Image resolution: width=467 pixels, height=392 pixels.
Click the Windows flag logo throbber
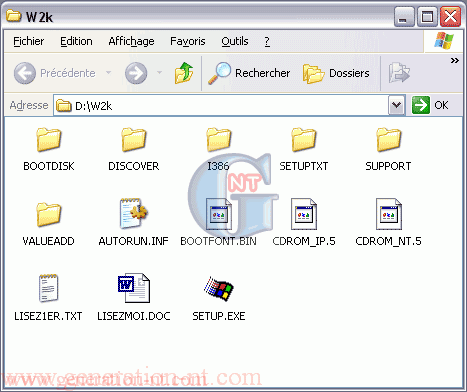point(444,41)
